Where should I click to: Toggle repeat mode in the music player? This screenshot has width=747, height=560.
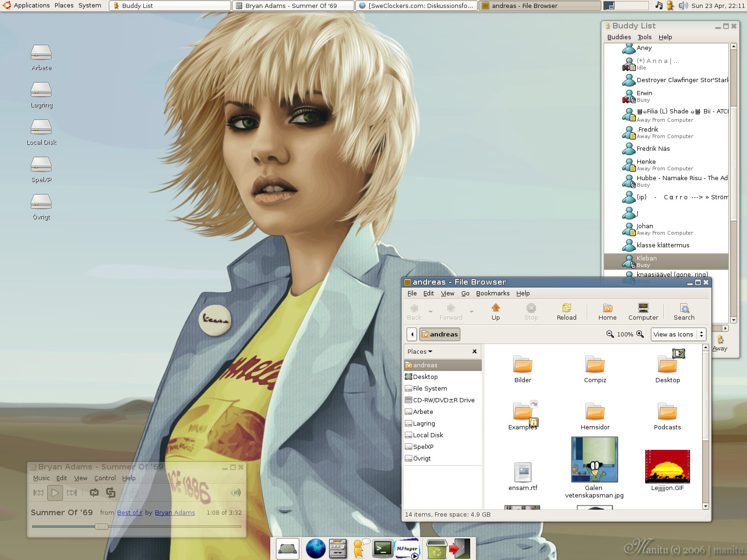94,492
